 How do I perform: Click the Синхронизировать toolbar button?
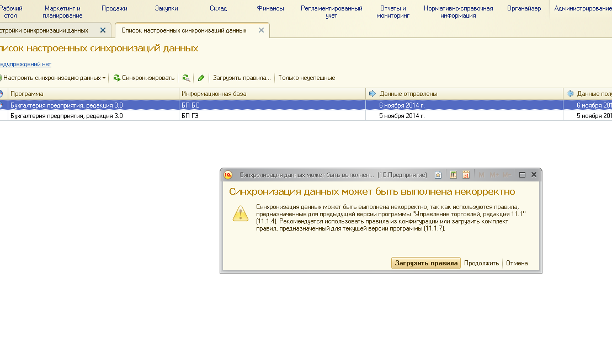click(x=144, y=78)
